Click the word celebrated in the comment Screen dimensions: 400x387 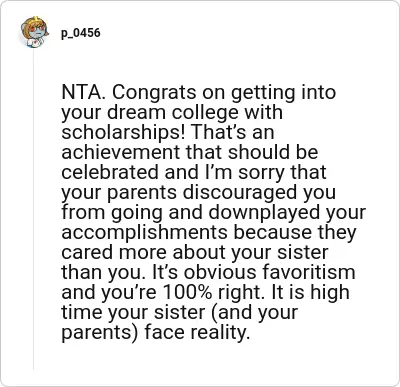pos(110,172)
